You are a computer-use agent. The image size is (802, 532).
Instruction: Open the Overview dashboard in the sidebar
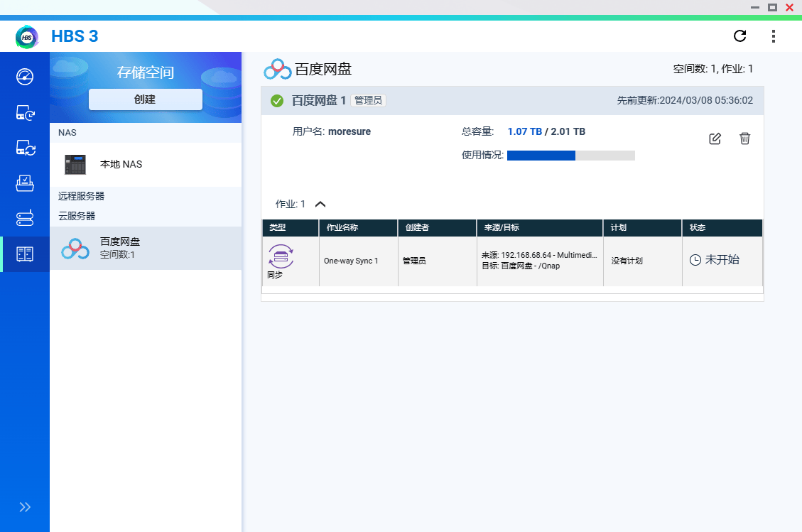point(25,77)
